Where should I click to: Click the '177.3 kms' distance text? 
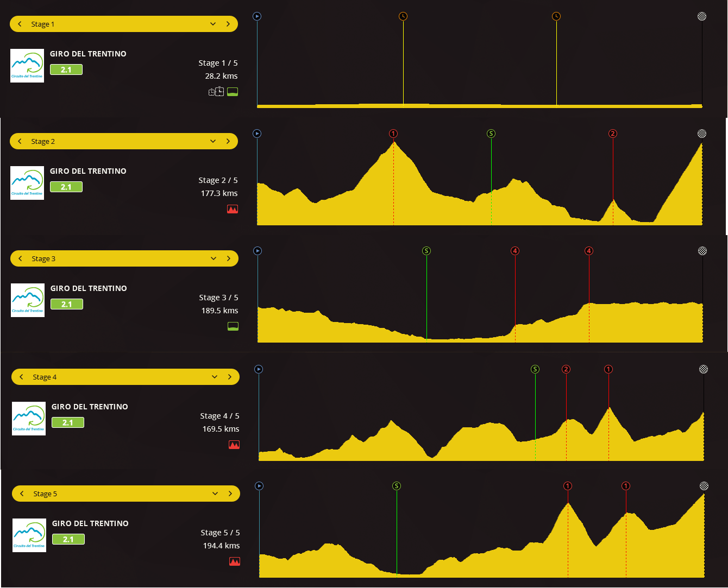click(x=219, y=193)
